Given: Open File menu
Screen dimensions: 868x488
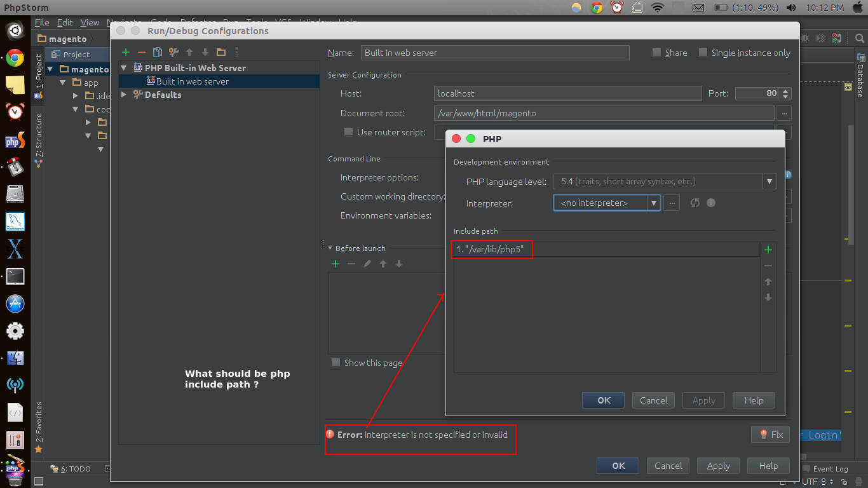Looking at the screenshot, I should [42, 22].
